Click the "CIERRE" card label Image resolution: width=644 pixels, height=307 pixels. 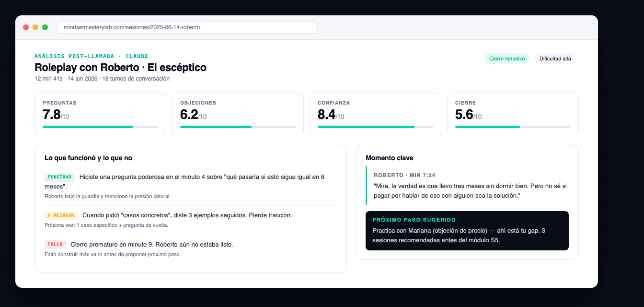tap(465, 103)
